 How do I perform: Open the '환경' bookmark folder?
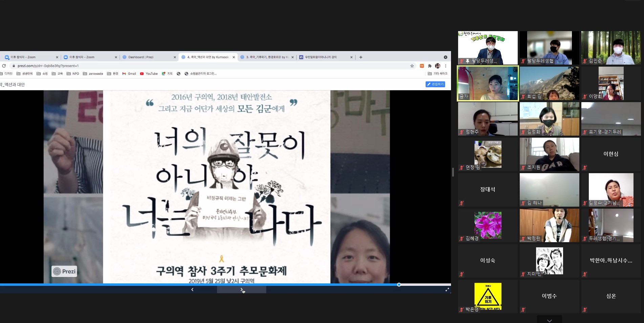tap(112, 74)
